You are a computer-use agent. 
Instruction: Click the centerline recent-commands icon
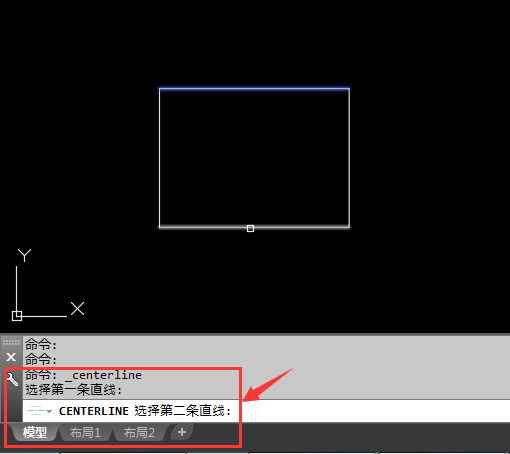pos(36,411)
